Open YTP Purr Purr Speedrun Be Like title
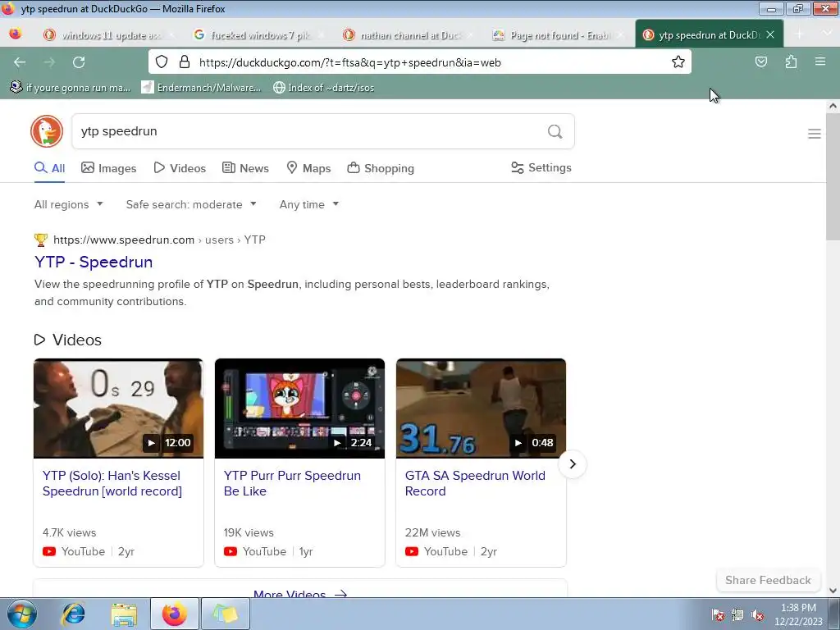The height and width of the screenshot is (630, 840). coord(292,483)
